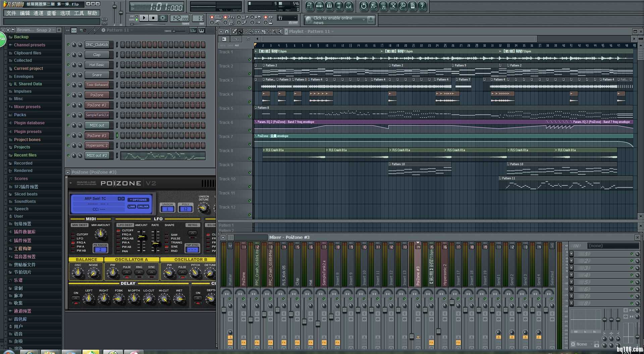This screenshot has height=354, width=644.
Task: Toggle the ON switch in PoiZone Delay section
Action: (x=76, y=298)
